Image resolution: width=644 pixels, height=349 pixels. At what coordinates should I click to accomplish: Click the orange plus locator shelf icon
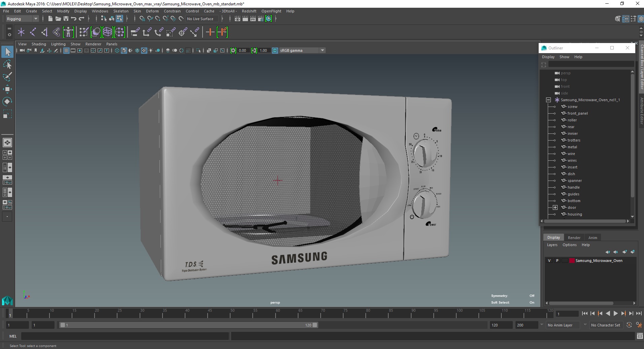pos(210,32)
